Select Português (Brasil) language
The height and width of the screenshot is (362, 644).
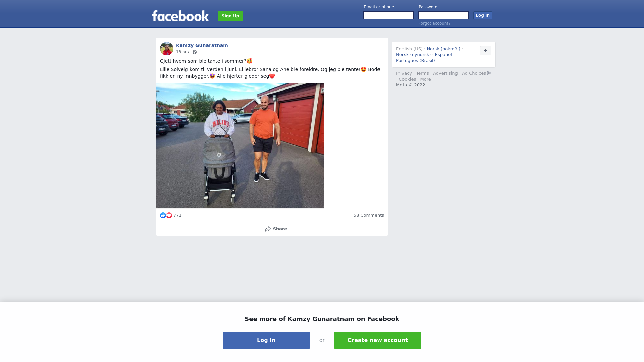[415, 61]
